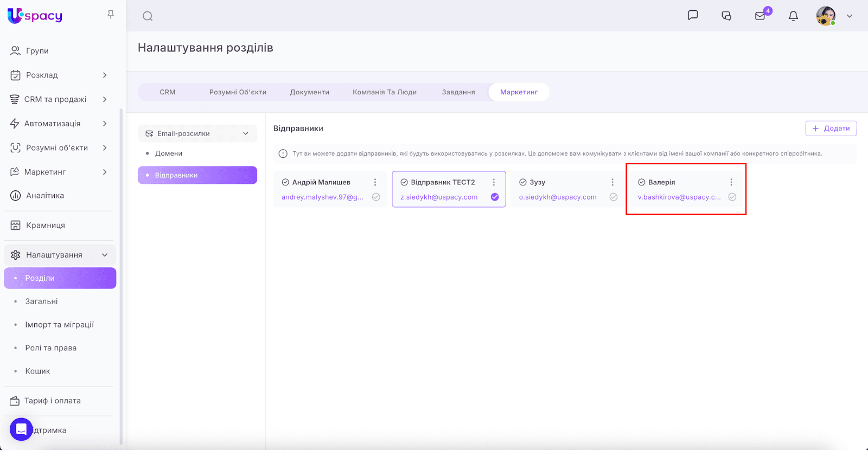Screen dimensions: 868x450
Task: Toggle default checkmark on Відправник ТЕСТ2
Action: pyautogui.click(x=495, y=197)
